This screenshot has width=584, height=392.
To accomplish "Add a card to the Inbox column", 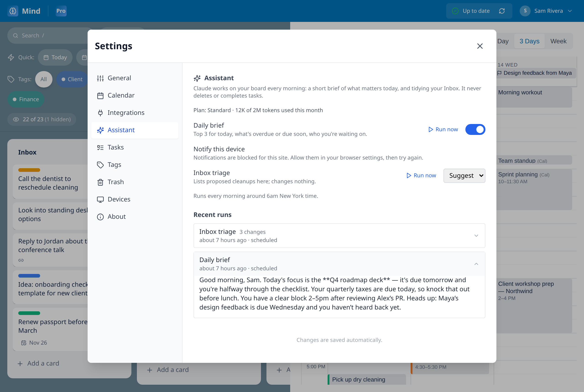I will click(x=39, y=363).
